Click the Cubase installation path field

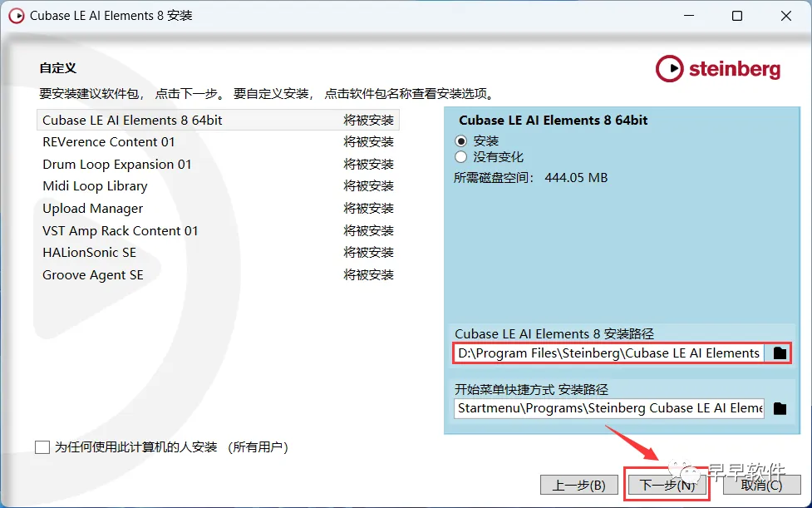(x=609, y=353)
